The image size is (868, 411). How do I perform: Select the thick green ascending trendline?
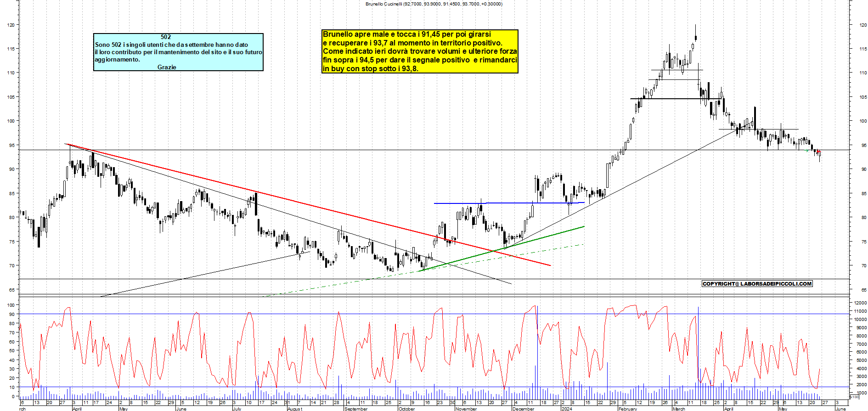[502, 249]
